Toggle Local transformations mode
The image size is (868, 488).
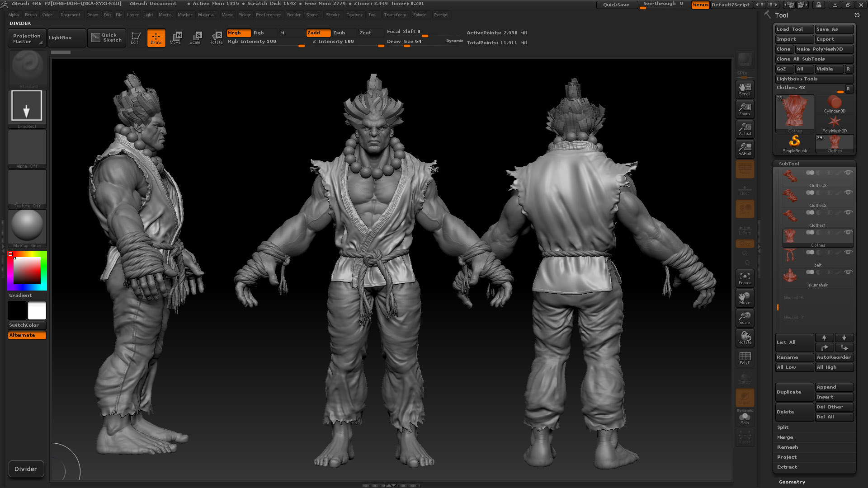(745, 208)
